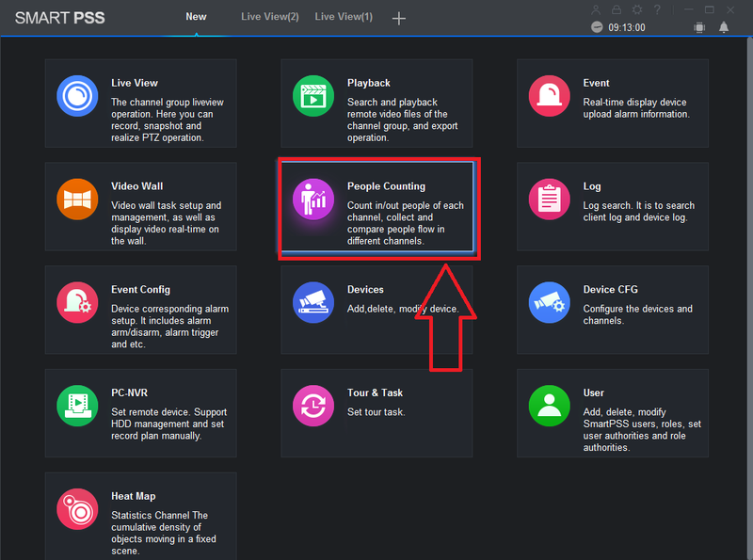The image size is (753, 560).
Task: Click 'Real-time display device upload alarm information.' text
Action: coord(636,108)
